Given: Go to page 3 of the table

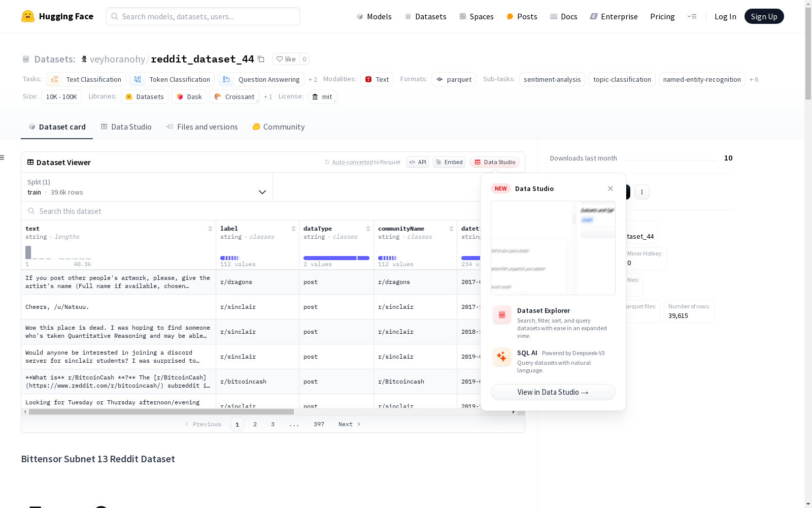Looking at the screenshot, I should [273, 424].
